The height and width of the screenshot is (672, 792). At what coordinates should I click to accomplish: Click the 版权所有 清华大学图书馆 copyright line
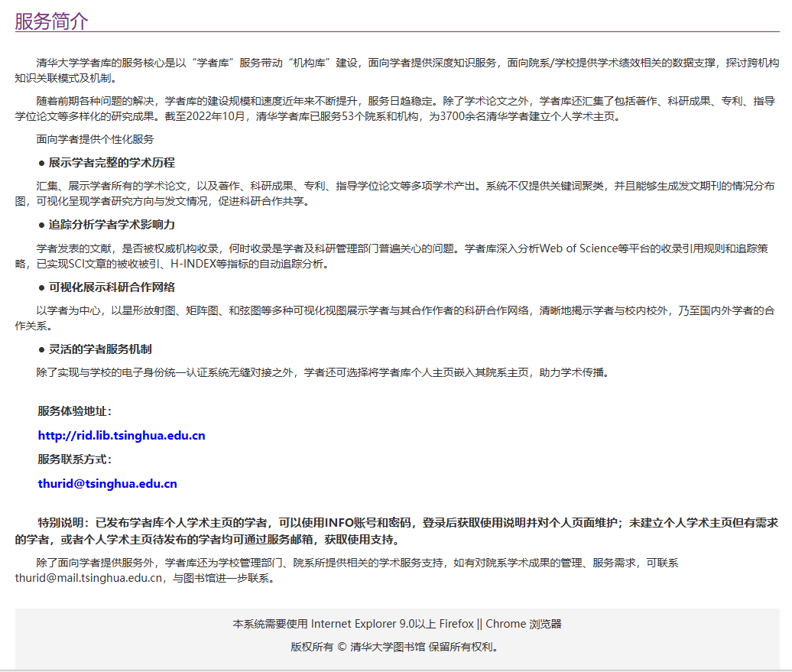coord(396,647)
